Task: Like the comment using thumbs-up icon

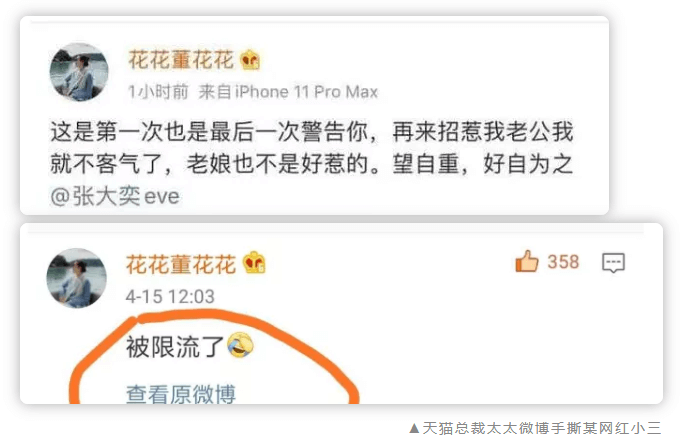Action: 526,261
